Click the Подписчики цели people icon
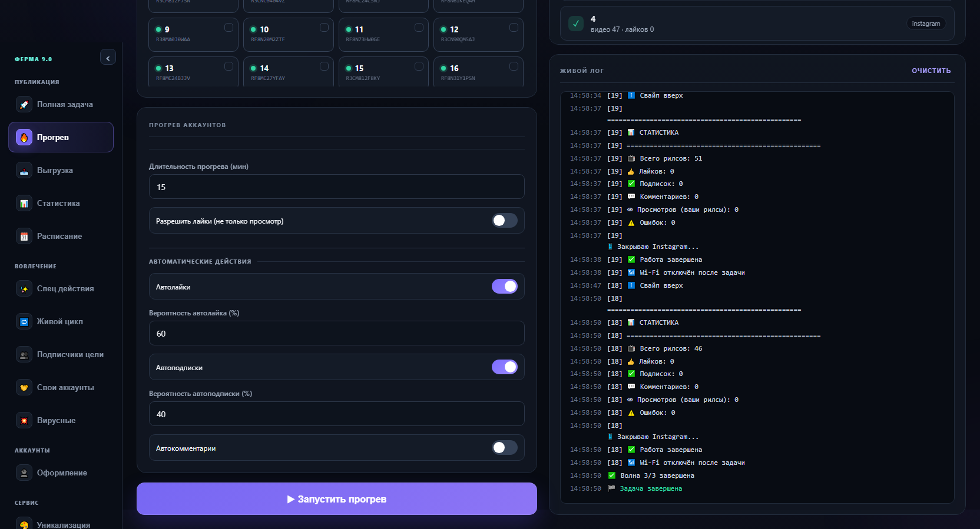This screenshot has width=980, height=529. pyautogui.click(x=24, y=355)
